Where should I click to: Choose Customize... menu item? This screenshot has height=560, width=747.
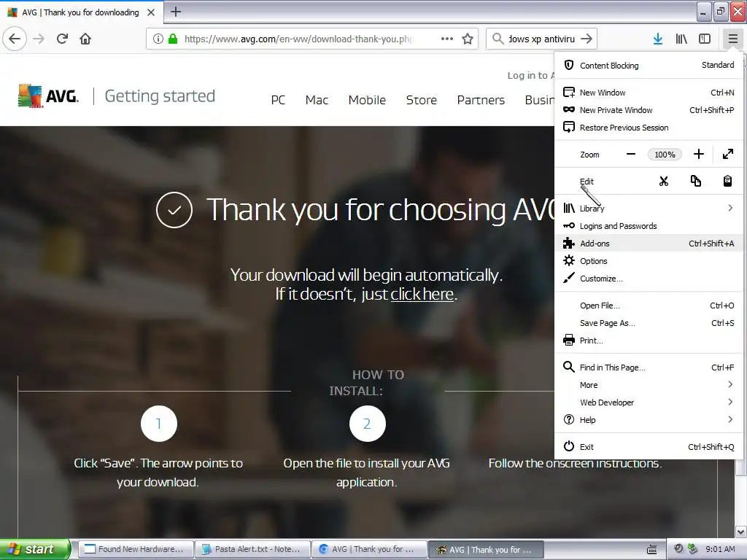click(x=649, y=279)
